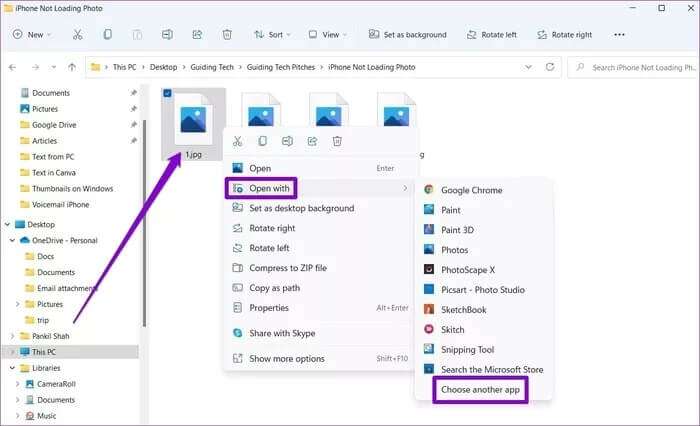Click the Delete icon in the context menu
Screen dimensions: 700x426
pyautogui.click(x=337, y=142)
